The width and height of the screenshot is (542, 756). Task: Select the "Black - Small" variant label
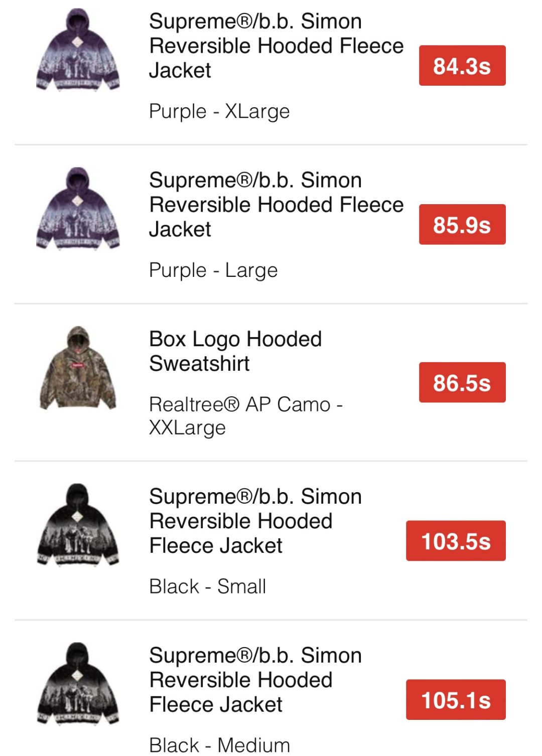tap(208, 586)
